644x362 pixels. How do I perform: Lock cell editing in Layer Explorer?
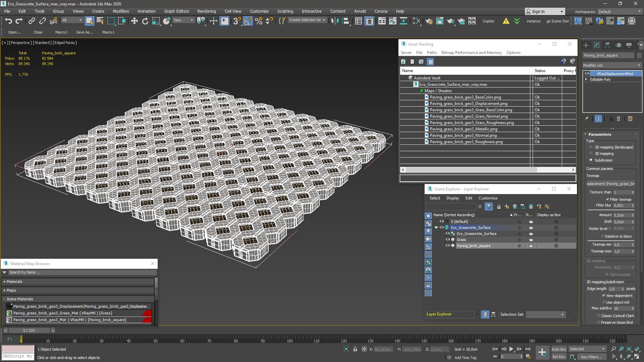(499, 207)
